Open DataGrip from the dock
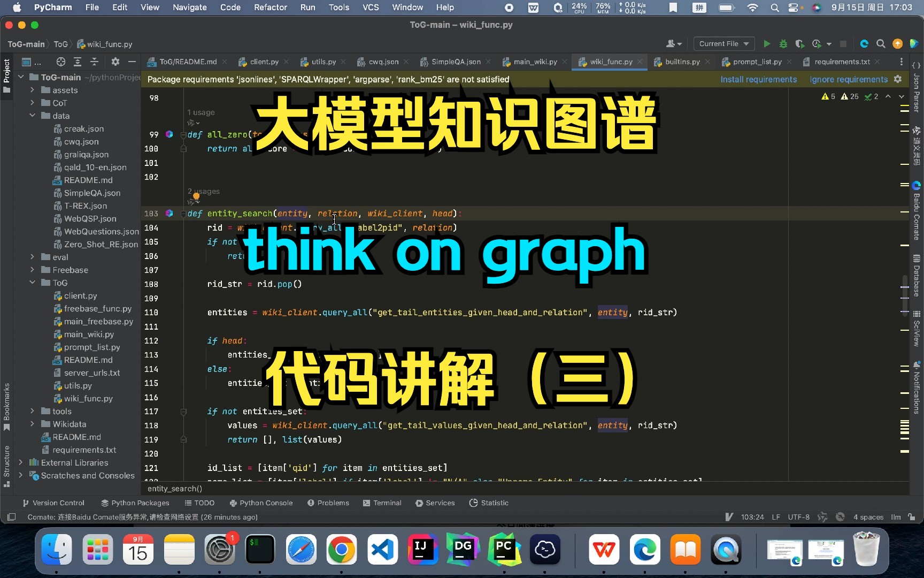Image resolution: width=924 pixels, height=578 pixels. [463, 550]
